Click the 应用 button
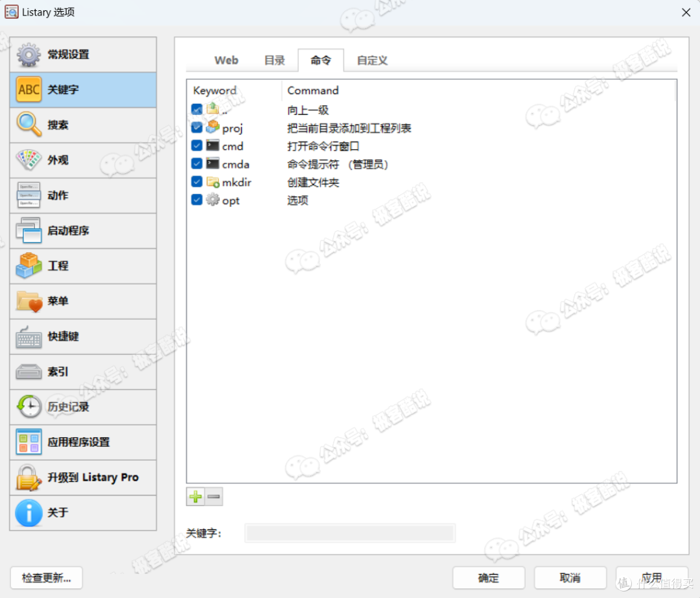The height and width of the screenshot is (598, 700). (652, 578)
